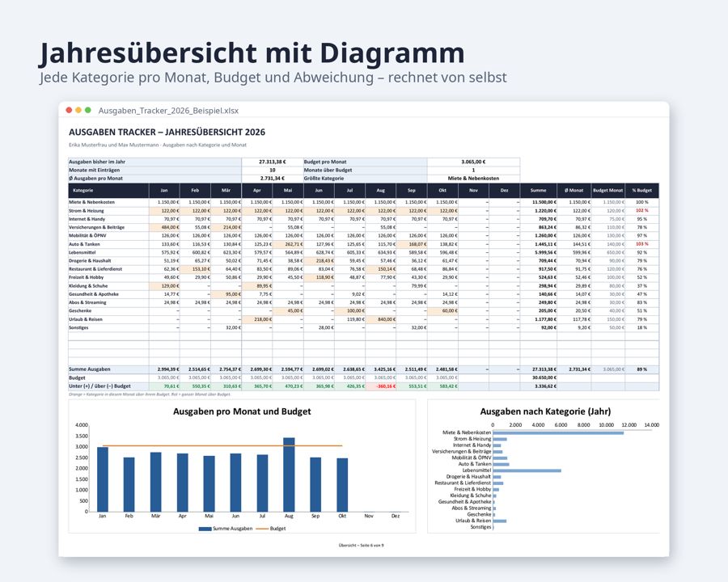Click the file name Ausgaben_Tracker_2026_Beispiel.xlsx
The height and width of the screenshot is (582, 728).
[168, 111]
